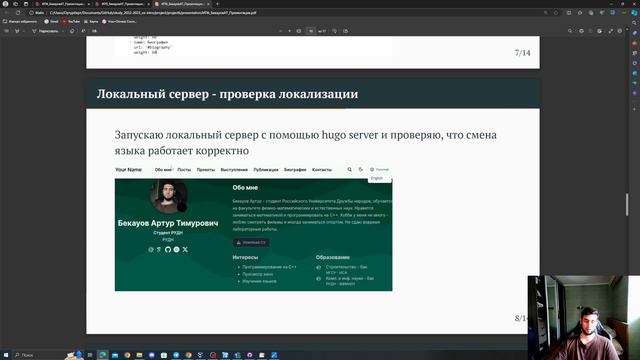Add this page to favorites star

[x=556, y=13]
